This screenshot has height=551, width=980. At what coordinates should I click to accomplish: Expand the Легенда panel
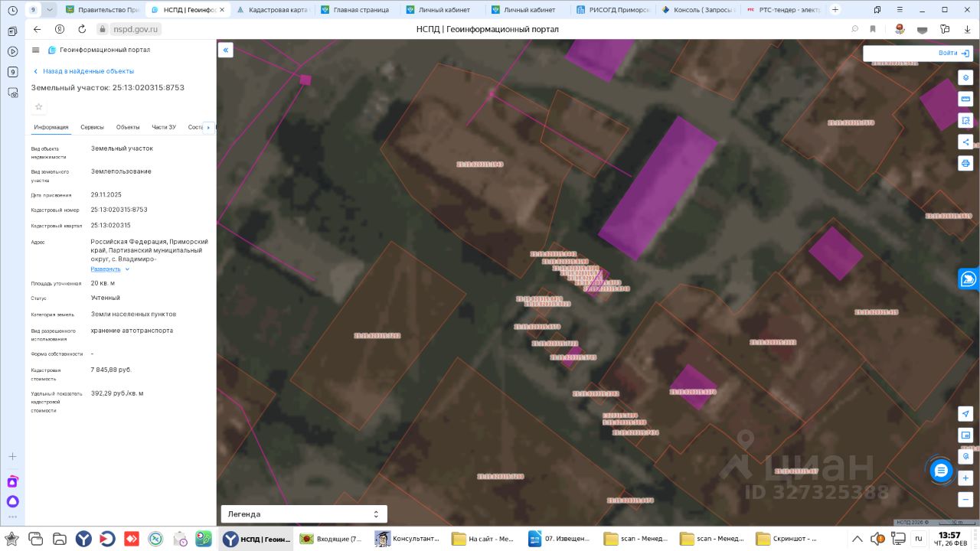pos(304,514)
